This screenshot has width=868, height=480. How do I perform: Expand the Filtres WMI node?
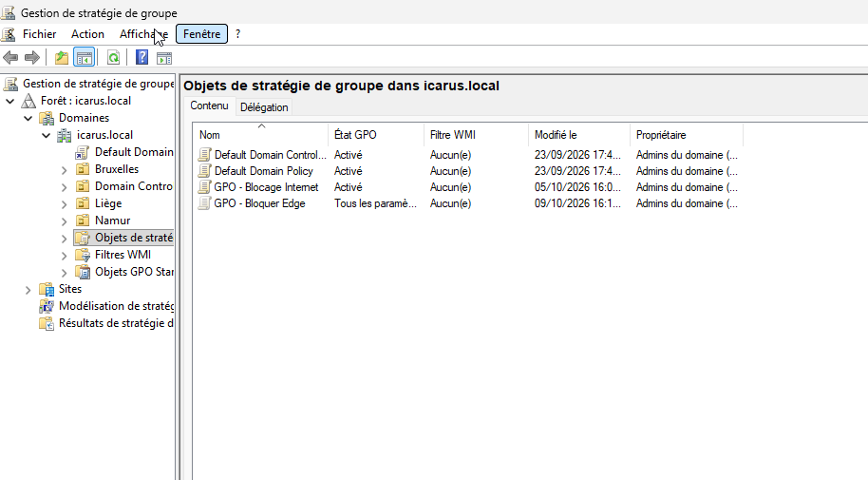(x=65, y=256)
